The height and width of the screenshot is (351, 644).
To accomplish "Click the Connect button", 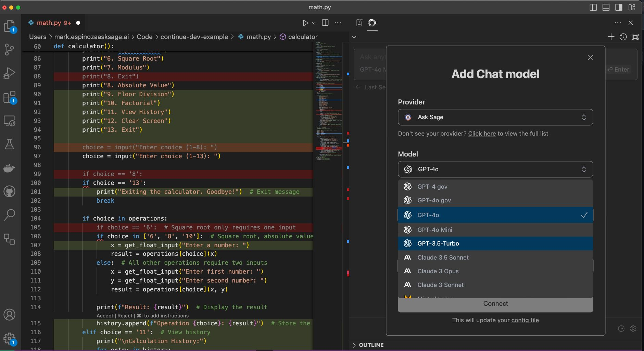I will 495,304.
